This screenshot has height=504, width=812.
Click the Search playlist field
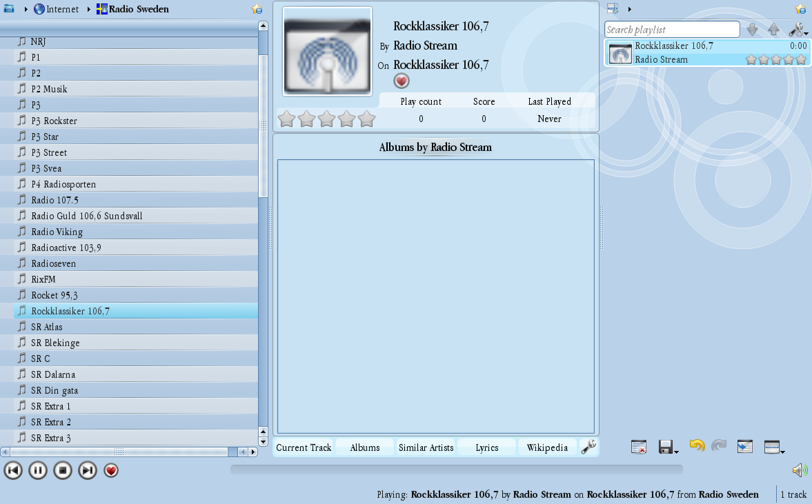[x=672, y=30]
